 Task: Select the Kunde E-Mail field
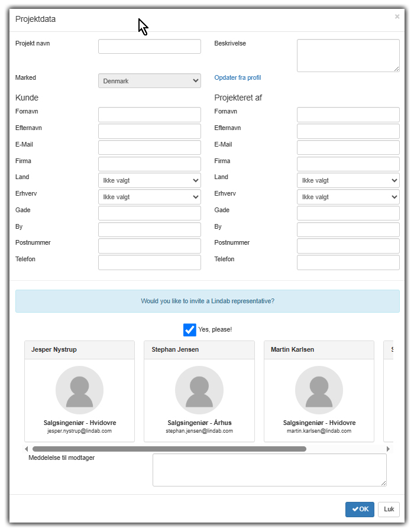click(x=149, y=148)
